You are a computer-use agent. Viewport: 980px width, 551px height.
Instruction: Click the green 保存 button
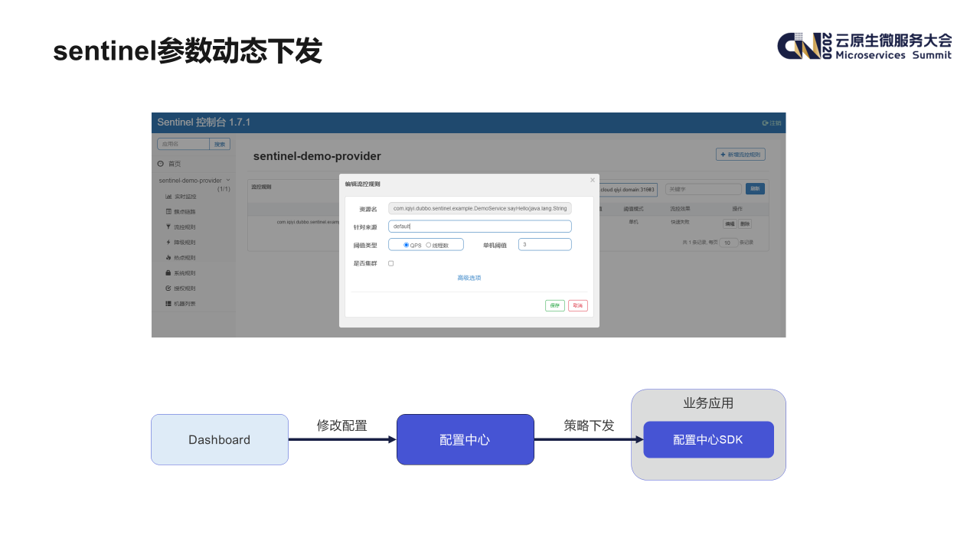coord(555,305)
